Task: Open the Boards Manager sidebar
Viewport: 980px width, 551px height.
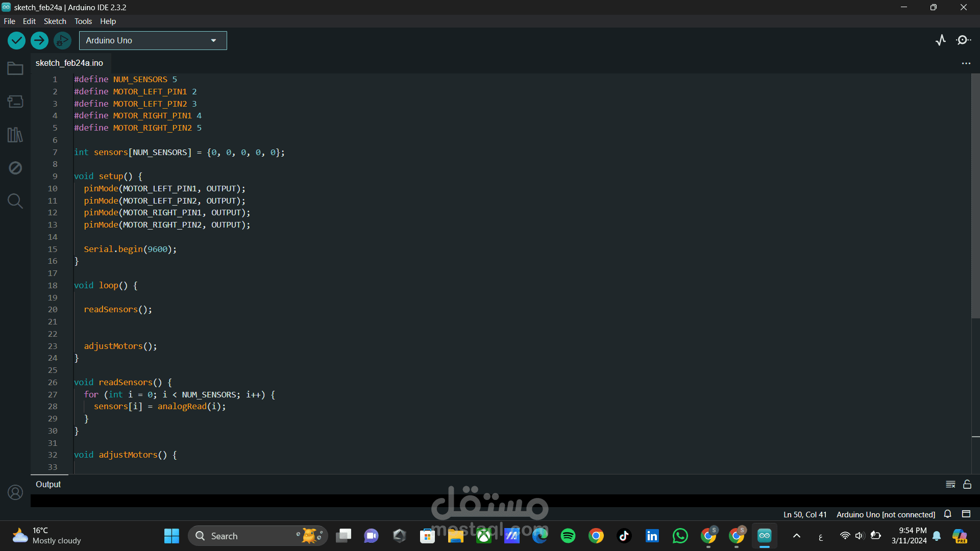Action: tap(15, 102)
